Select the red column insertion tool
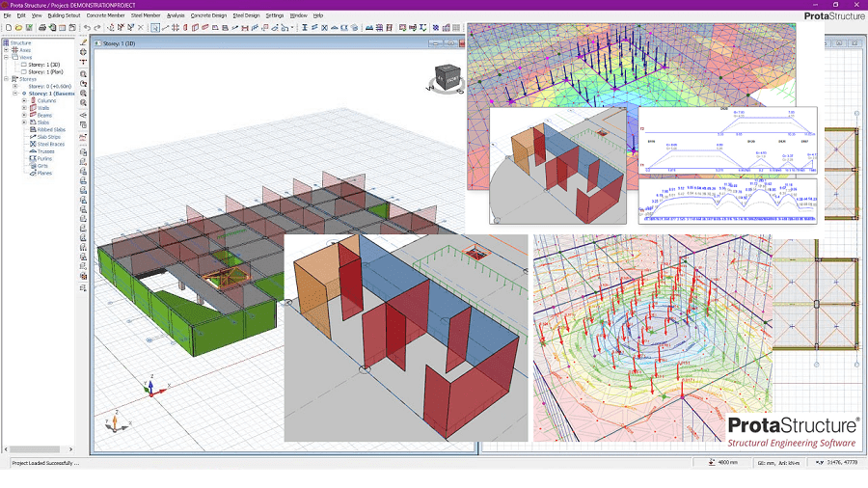Image resolution: width=868 pixels, height=488 pixels. click(x=185, y=28)
